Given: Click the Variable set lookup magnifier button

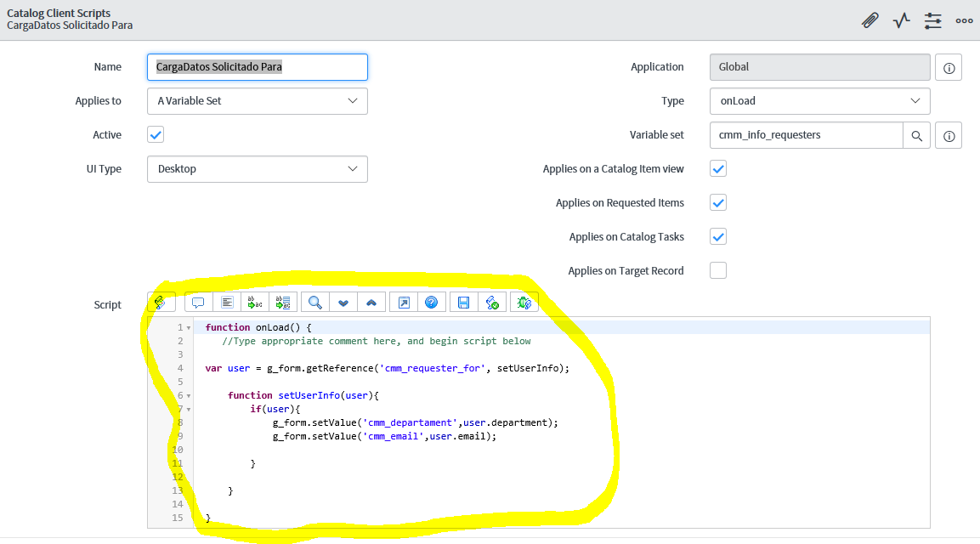Looking at the screenshot, I should (916, 135).
